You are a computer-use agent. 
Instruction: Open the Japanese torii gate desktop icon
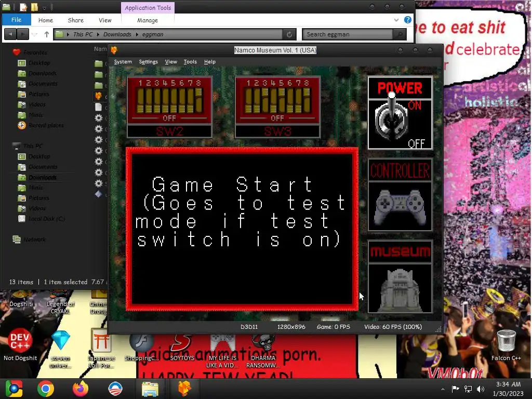coord(101,350)
